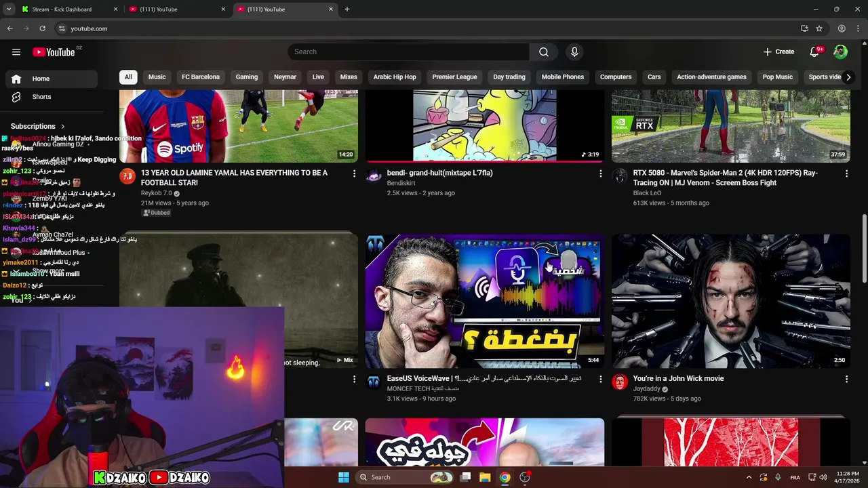
Task: Click the Windows taskbar Search box
Action: [x=405, y=477]
